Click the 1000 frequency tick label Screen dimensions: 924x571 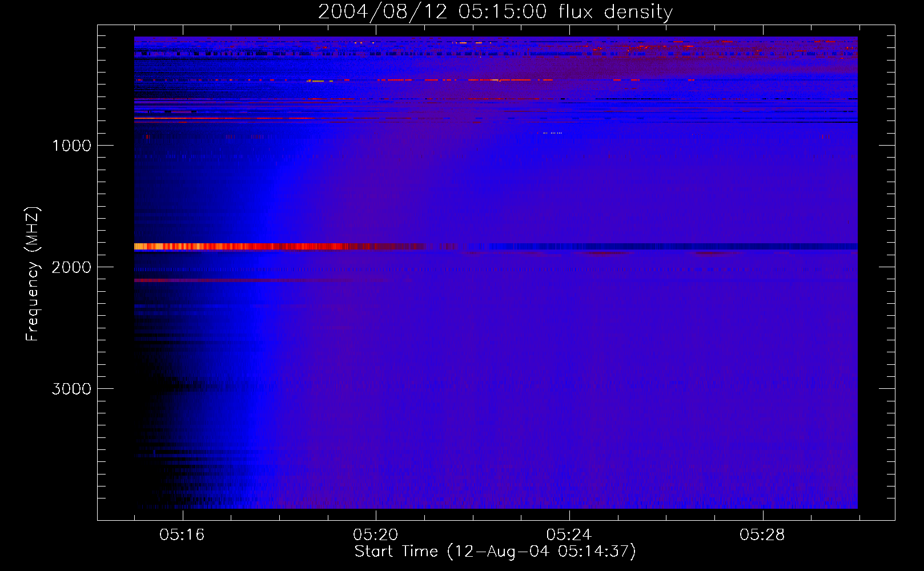tap(71, 146)
